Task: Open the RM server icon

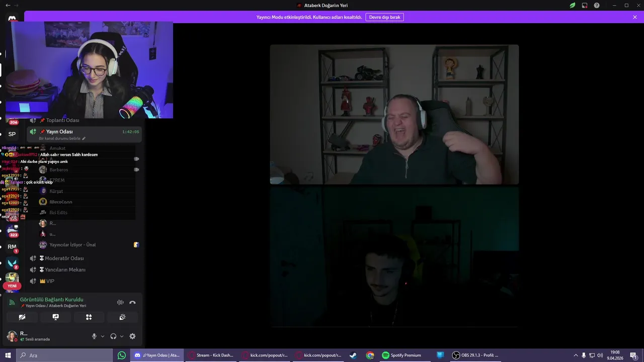Action: click(12, 247)
